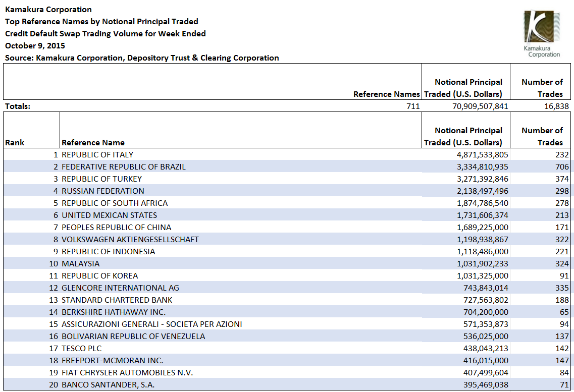Screen dimensions: 574x392
Task: Select 'REPUBLIC OF INDONESIA' reference name
Action: pos(109,251)
